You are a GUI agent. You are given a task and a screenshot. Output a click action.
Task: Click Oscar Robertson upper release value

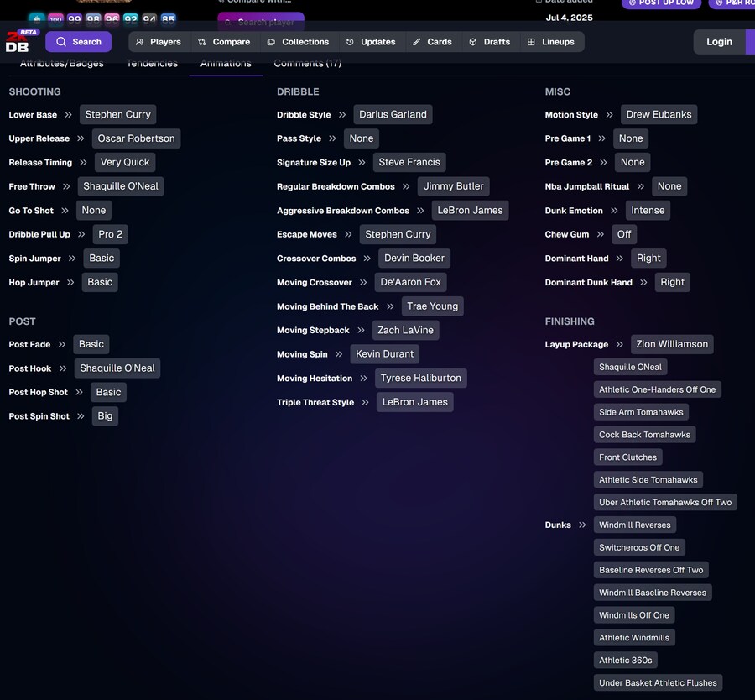[136, 138]
